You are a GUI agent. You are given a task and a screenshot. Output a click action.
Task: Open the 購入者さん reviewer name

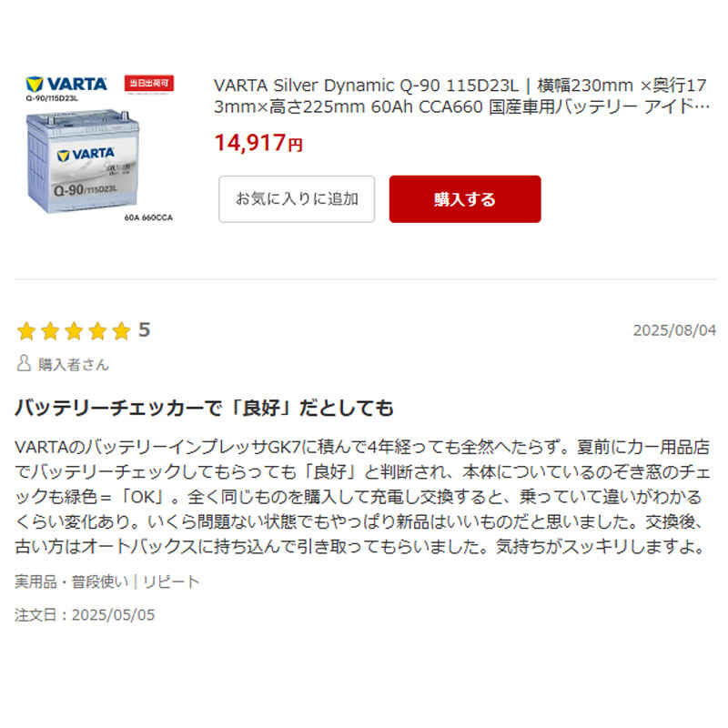[x=74, y=365]
